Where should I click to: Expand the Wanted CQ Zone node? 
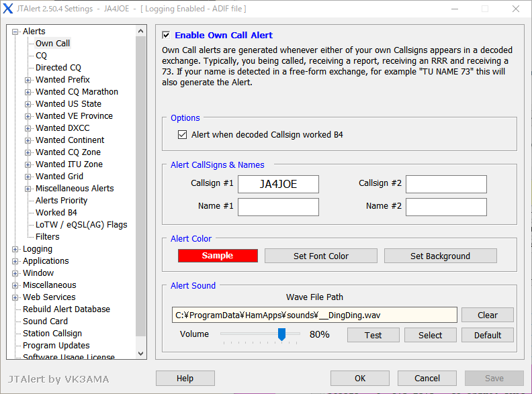[28, 152]
